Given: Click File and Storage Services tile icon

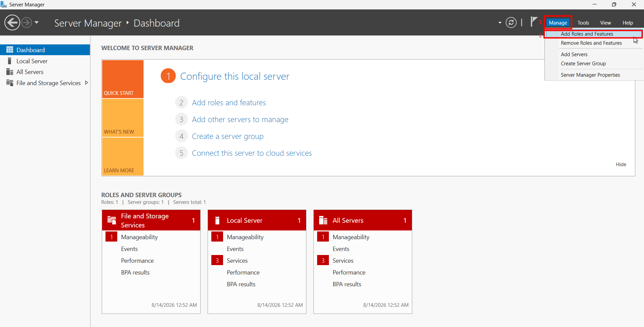Looking at the screenshot, I should click(112, 220).
